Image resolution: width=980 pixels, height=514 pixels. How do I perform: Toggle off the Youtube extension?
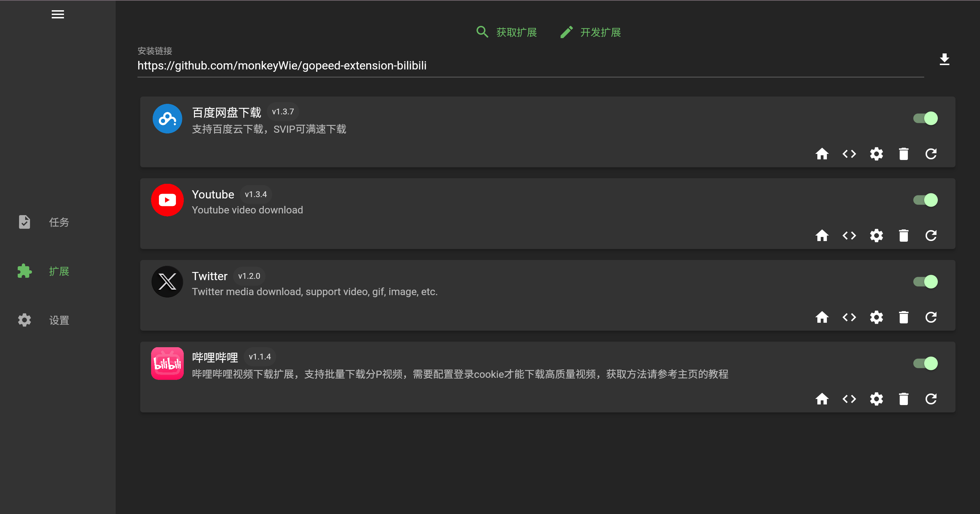[925, 199]
